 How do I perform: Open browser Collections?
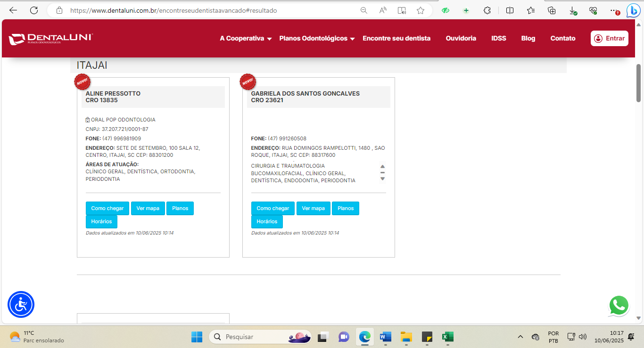pyautogui.click(x=552, y=10)
